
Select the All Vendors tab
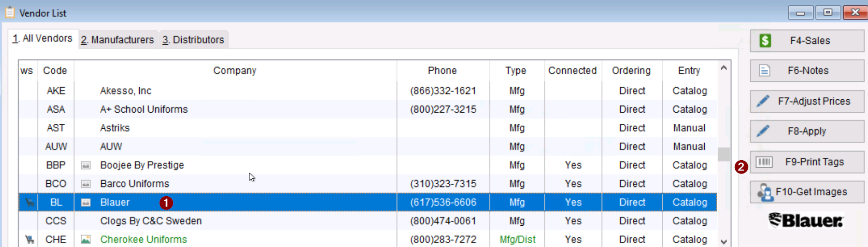42,38
